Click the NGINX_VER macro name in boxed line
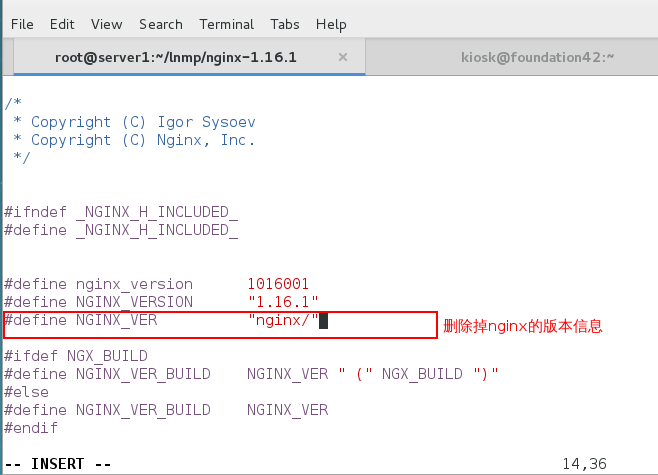The height and width of the screenshot is (475, 658). (x=117, y=320)
